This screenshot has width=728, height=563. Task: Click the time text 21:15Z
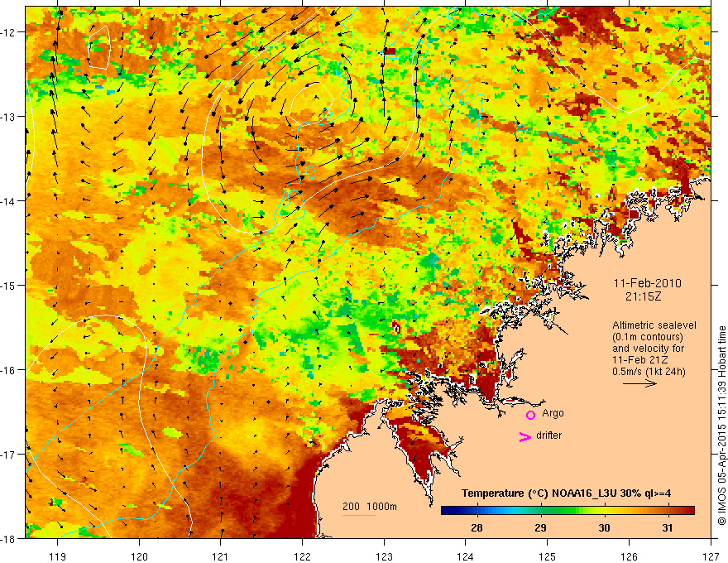[x=643, y=296]
